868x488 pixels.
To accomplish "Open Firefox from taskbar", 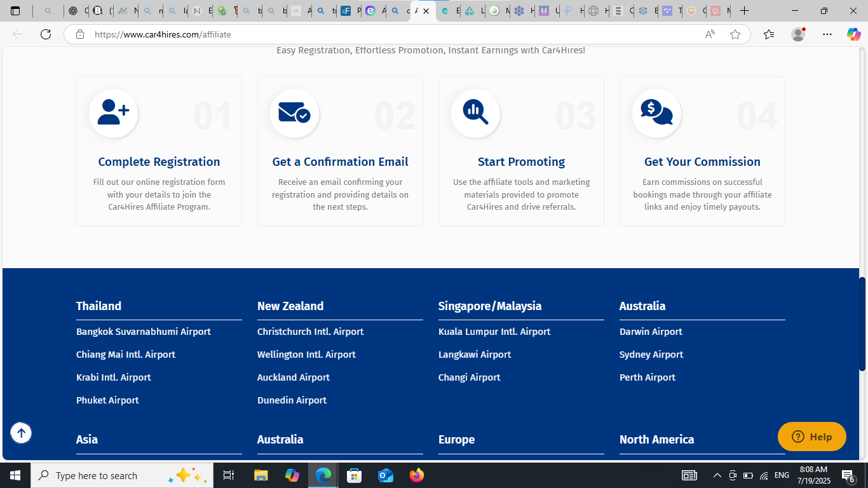I will click(417, 475).
